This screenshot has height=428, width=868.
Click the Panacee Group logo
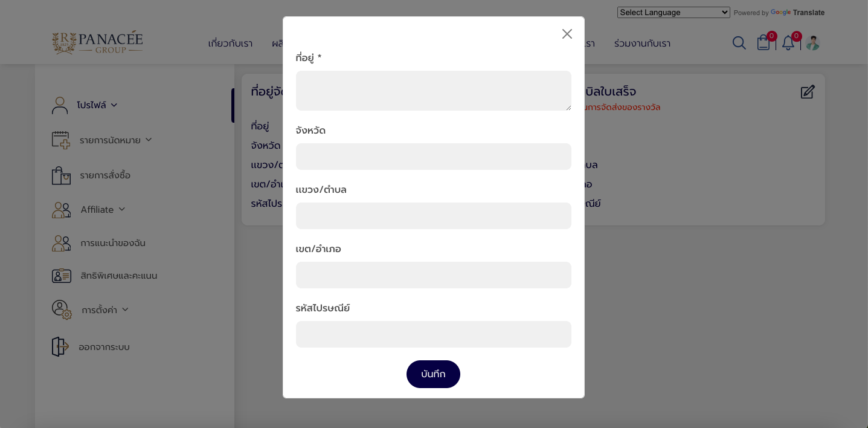[97, 42]
